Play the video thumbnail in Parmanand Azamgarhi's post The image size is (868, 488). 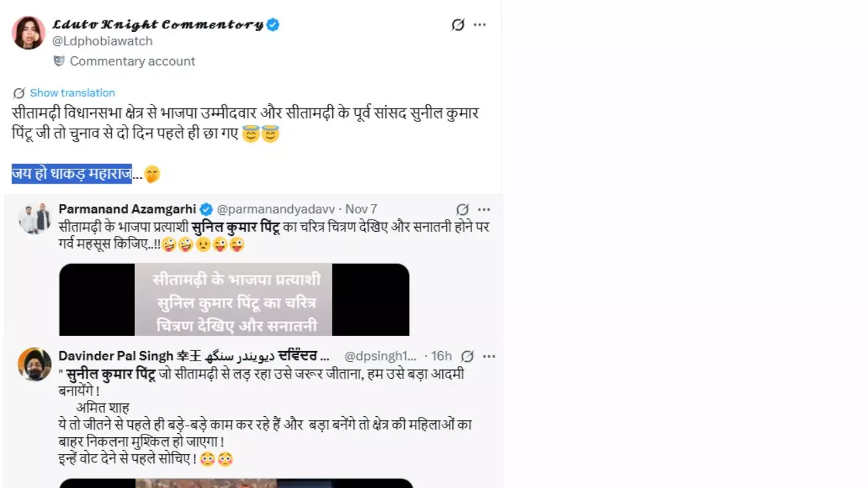(234, 300)
